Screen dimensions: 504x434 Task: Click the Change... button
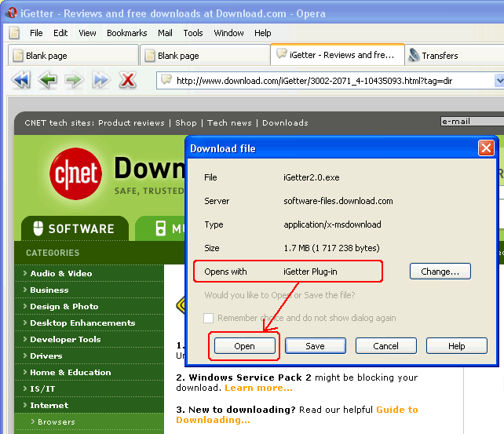[x=440, y=272]
